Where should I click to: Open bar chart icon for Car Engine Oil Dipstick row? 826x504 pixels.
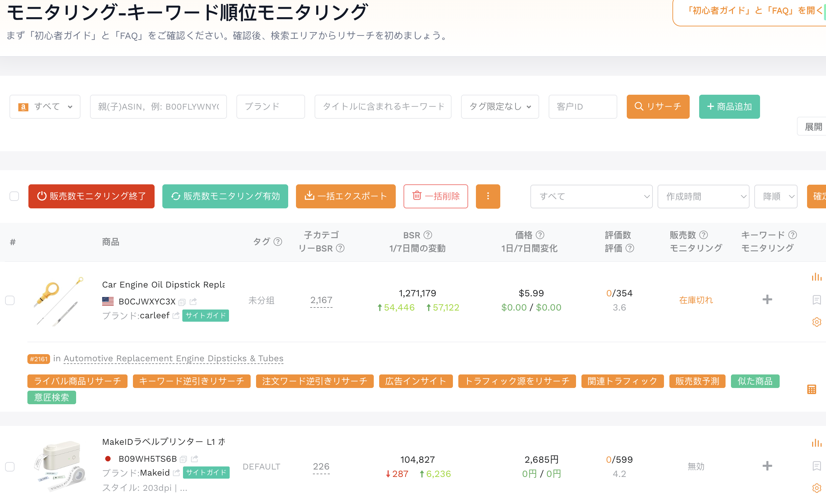[x=817, y=277]
